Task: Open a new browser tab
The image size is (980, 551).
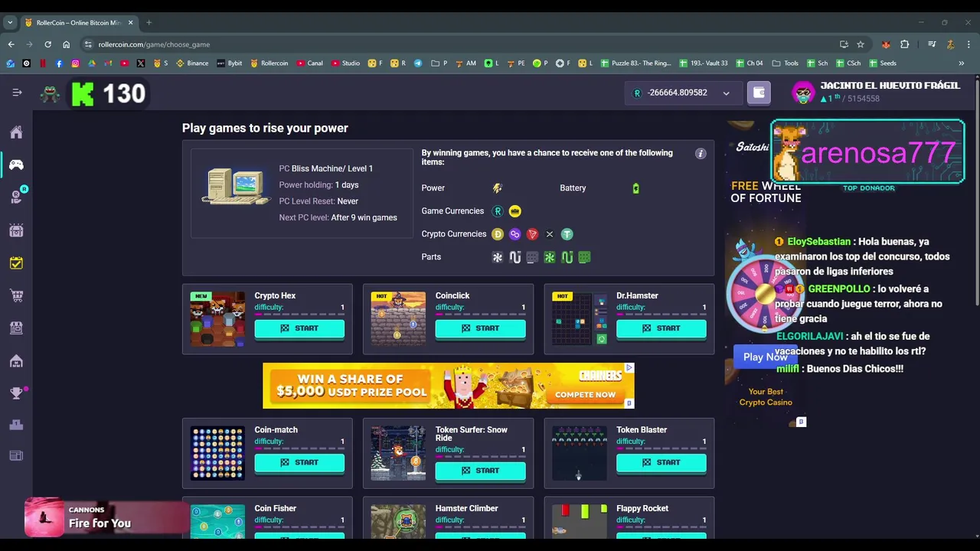Action: point(149,22)
